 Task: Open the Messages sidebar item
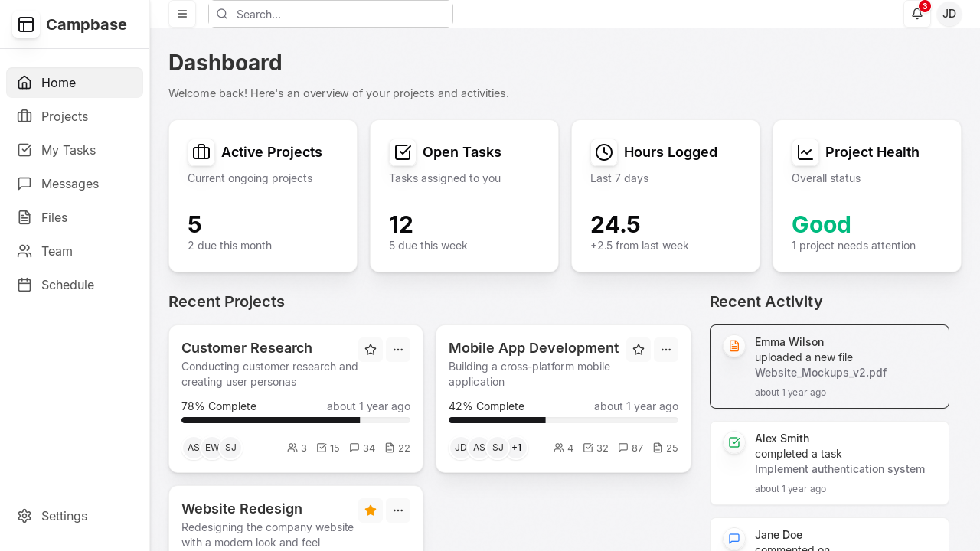pos(70,184)
